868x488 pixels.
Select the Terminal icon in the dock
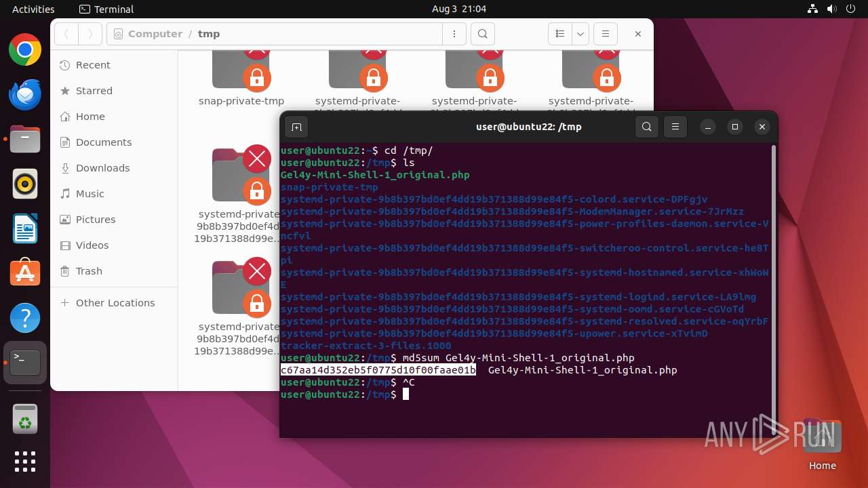25,363
